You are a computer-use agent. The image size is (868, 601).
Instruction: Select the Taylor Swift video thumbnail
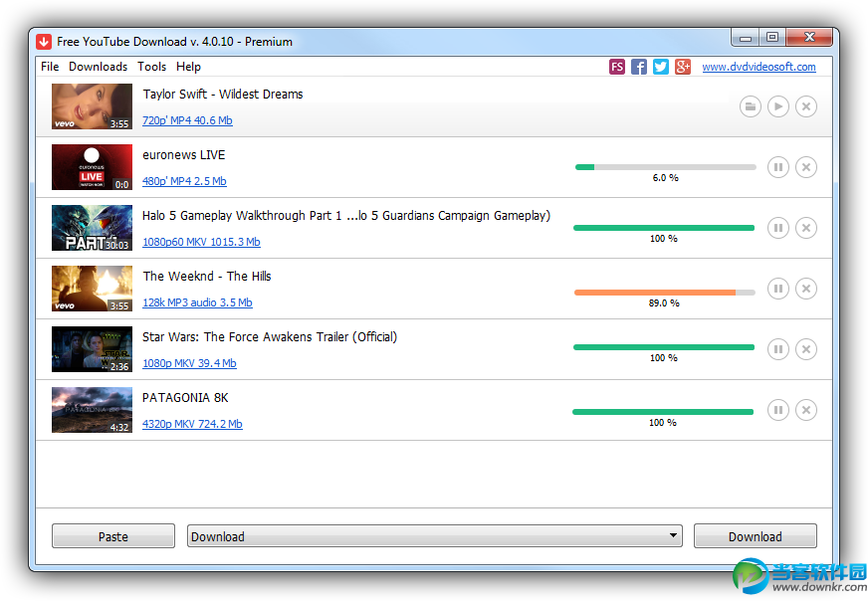coord(92,106)
